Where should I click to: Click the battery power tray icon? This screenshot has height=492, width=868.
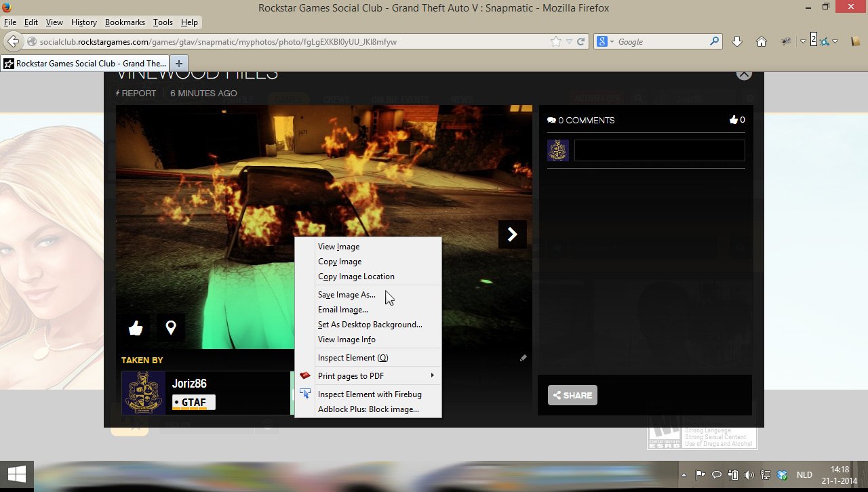(733, 475)
